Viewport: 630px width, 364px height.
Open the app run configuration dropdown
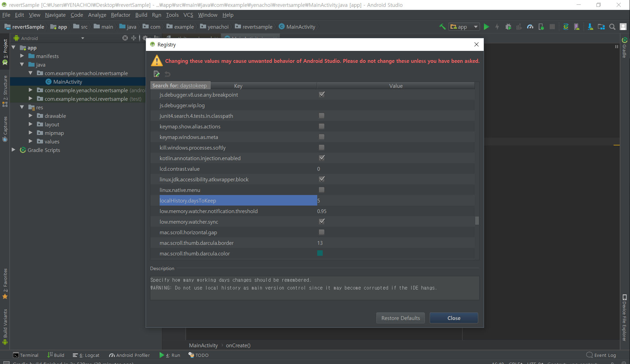pyautogui.click(x=465, y=27)
